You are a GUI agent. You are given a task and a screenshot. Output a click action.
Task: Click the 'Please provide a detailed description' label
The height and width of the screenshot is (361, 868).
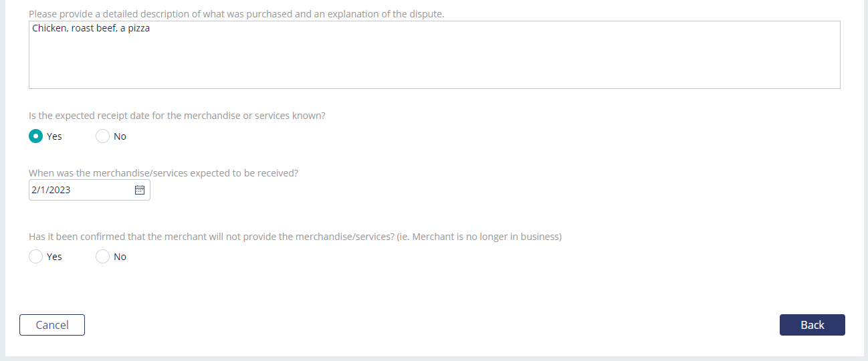click(237, 13)
